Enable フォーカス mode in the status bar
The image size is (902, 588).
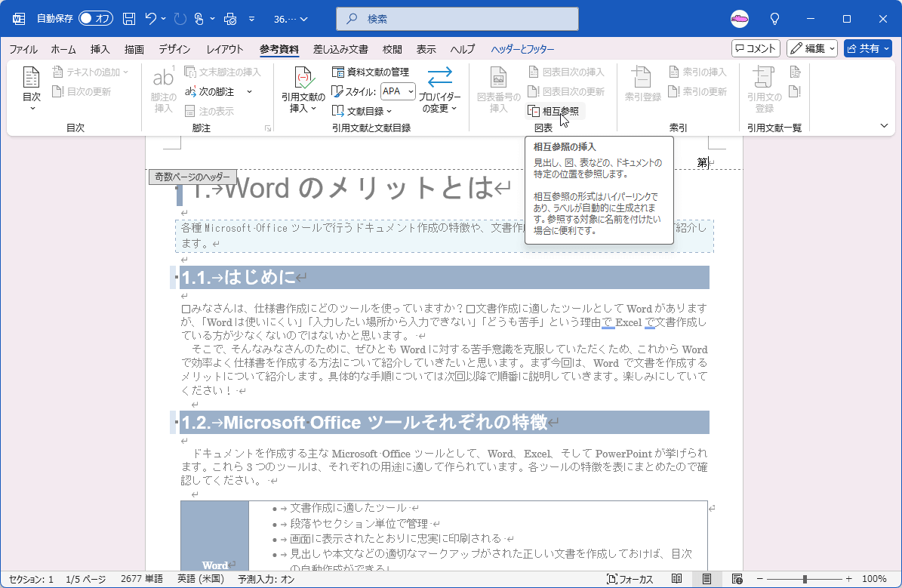pyautogui.click(x=628, y=577)
